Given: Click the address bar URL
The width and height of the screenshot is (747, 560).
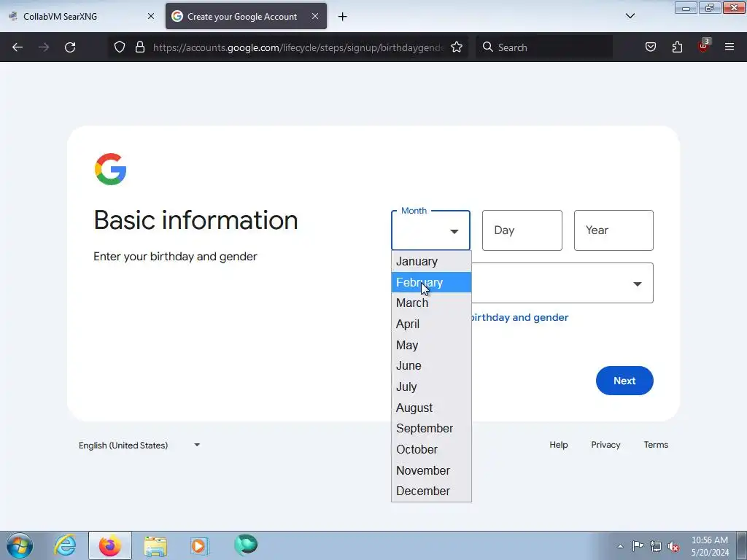Looking at the screenshot, I should point(298,47).
